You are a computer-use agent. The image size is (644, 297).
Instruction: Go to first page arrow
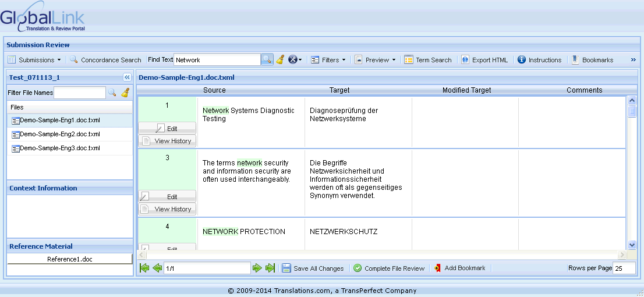click(144, 268)
